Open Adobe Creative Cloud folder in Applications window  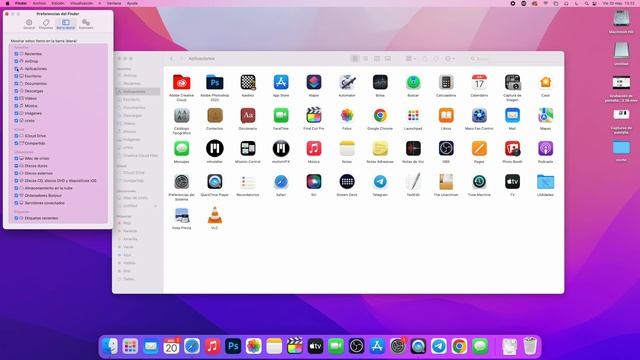[182, 82]
